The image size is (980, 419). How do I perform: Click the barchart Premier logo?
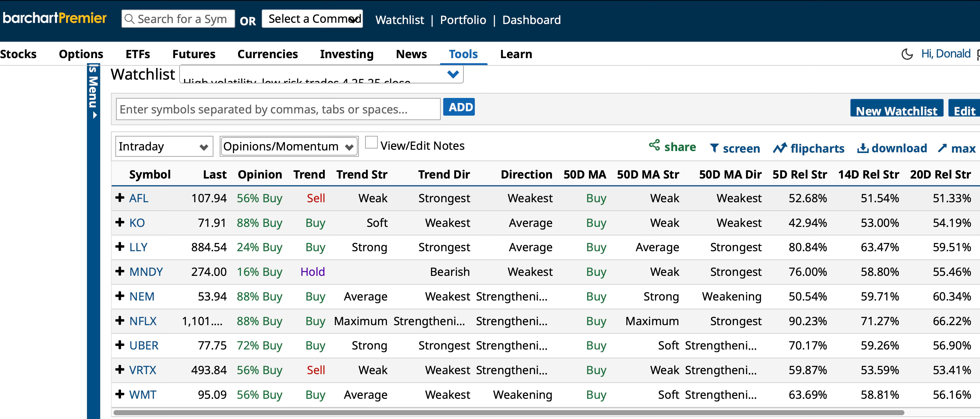(x=55, y=18)
